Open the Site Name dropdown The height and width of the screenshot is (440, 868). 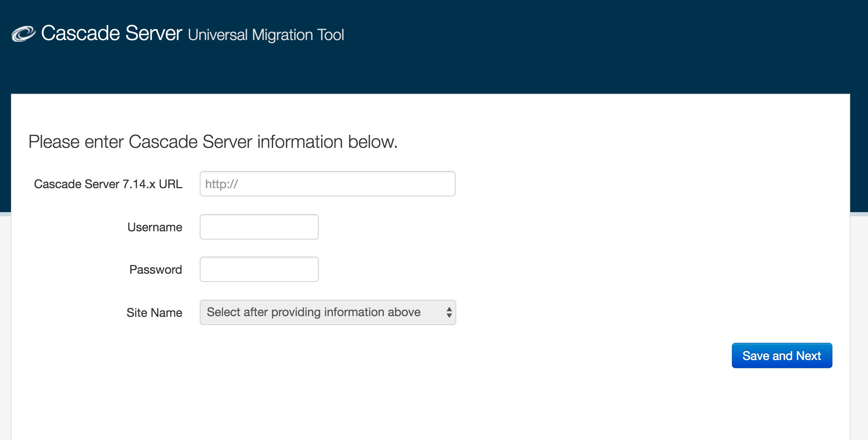coord(328,312)
